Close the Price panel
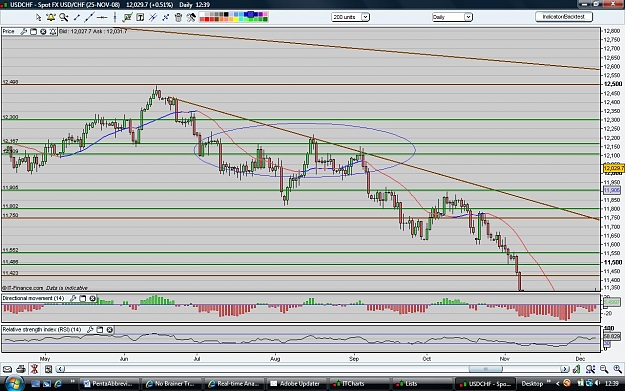625x391 pixels. (x=43, y=31)
